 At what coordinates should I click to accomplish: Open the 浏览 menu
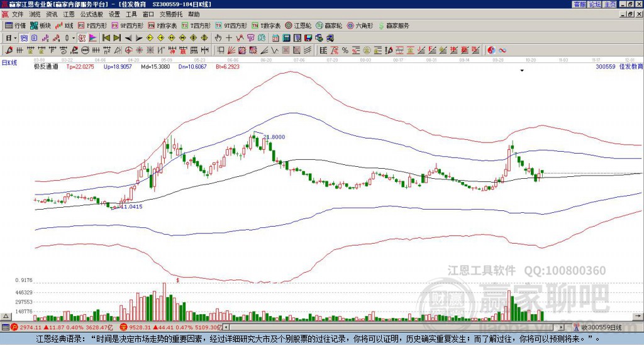(35, 14)
